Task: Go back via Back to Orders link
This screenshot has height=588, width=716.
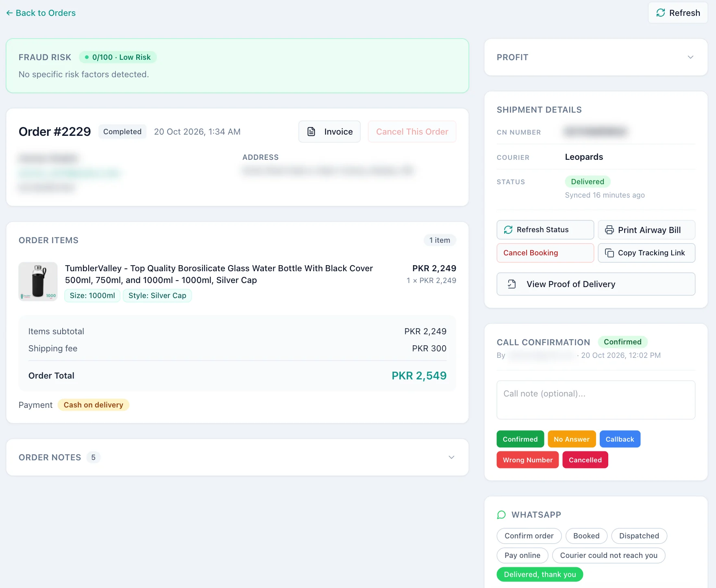Action: pos(41,13)
